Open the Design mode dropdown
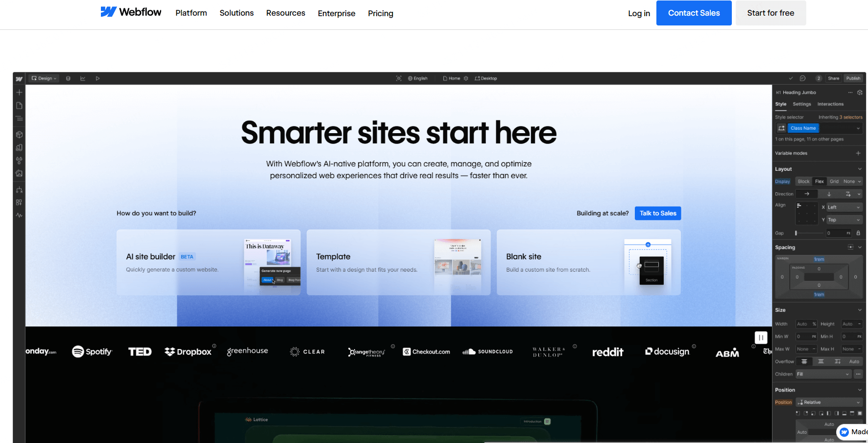868x443 pixels. coord(44,78)
